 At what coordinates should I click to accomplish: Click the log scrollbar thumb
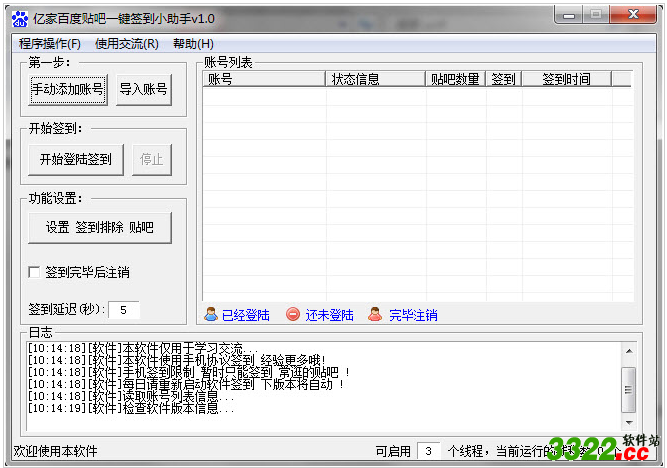point(629,390)
